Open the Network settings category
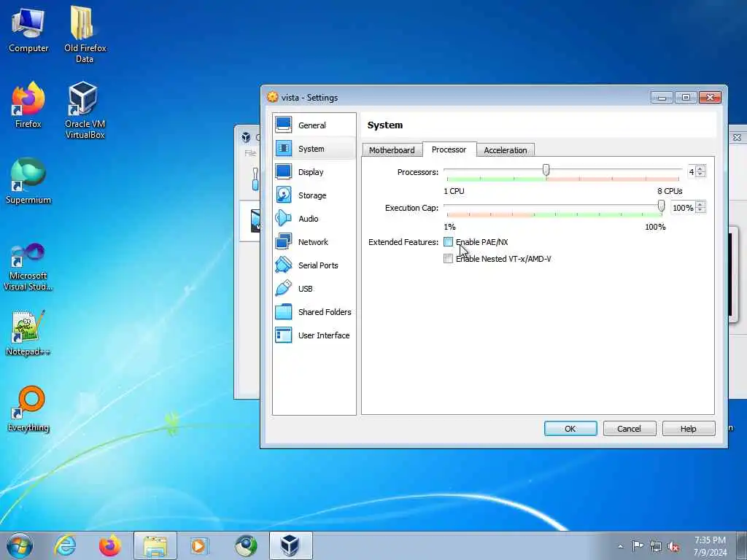The width and height of the screenshot is (747, 560). (314, 242)
